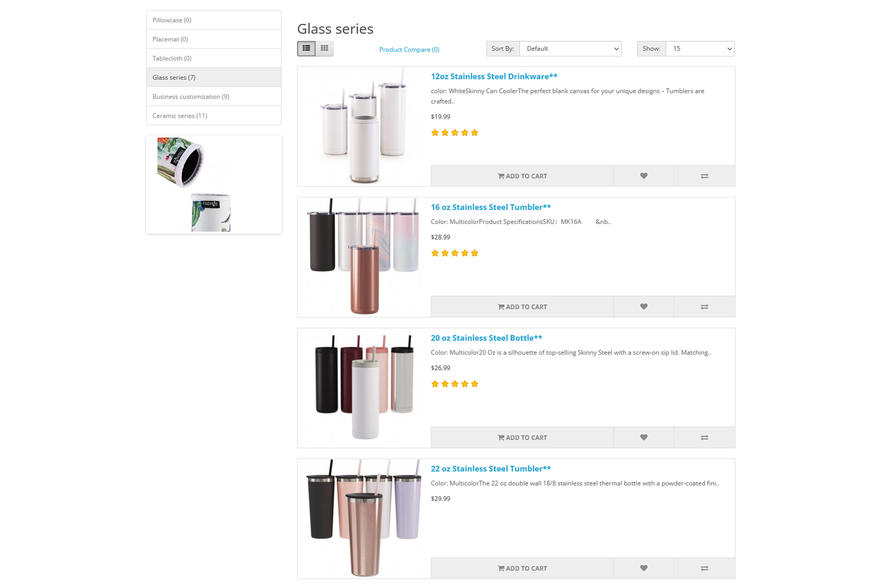Add 12oz Drinkware to cart
This screenshot has height=588, width=889.
pos(522,176)
